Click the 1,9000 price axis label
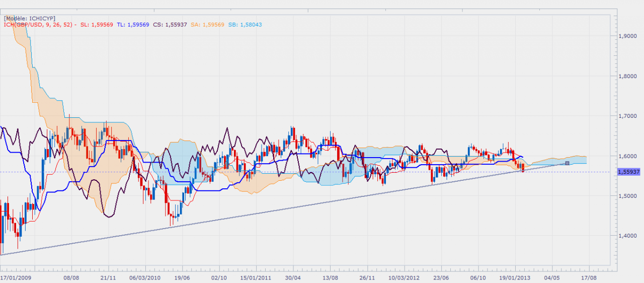The width and height of the screenshot is (644, 283). pyautogui.click(x=628, y=37)
